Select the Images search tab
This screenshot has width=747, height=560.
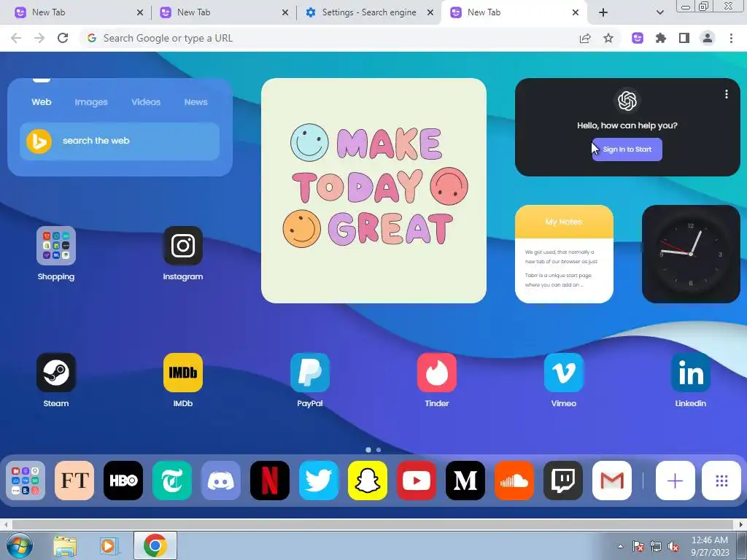tap(91, 102)
